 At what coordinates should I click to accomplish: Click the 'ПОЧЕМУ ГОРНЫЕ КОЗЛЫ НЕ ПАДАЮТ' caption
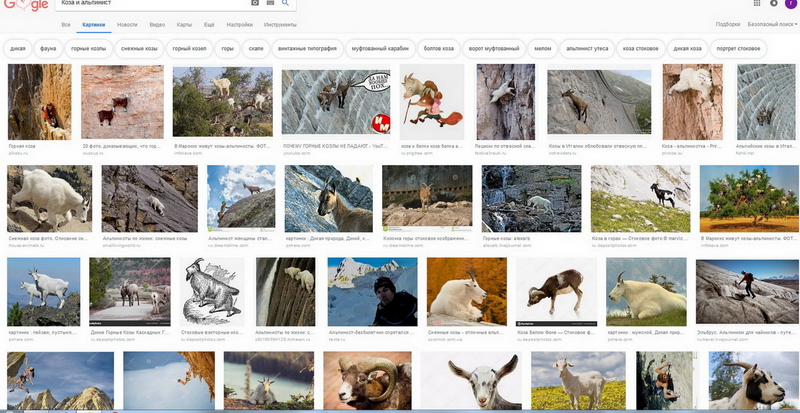pos(336,146)
